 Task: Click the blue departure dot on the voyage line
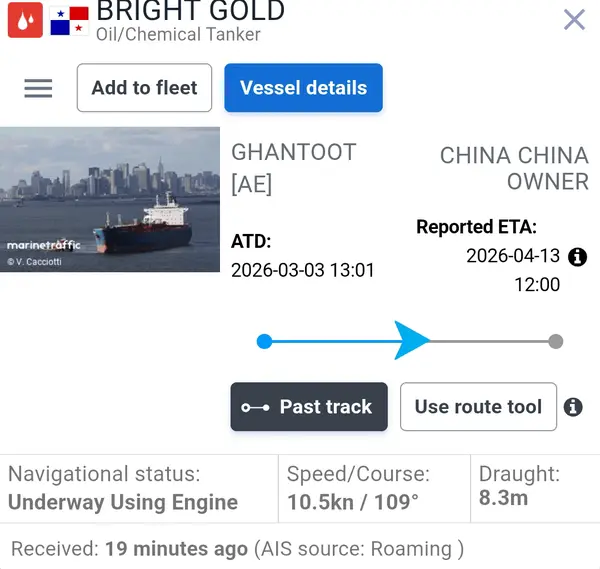pos(264,341)
